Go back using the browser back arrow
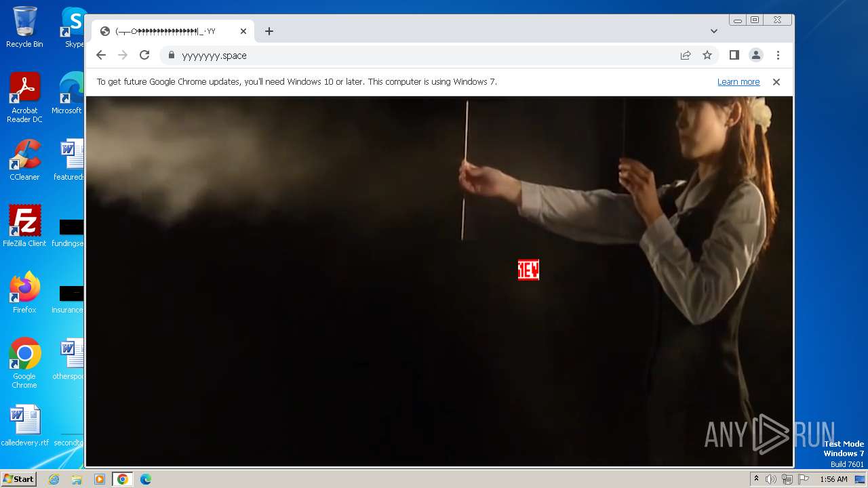 click(x=101, y=56)
